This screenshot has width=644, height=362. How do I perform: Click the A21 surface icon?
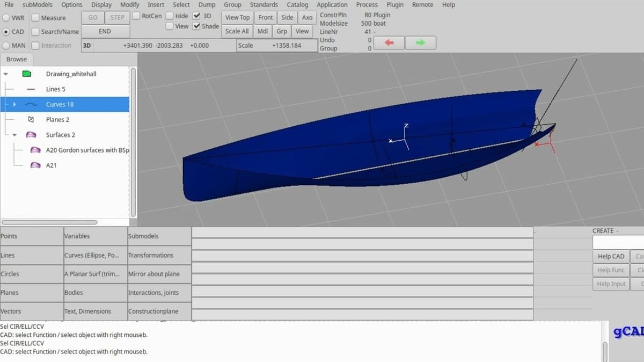(x=36, y=165)
